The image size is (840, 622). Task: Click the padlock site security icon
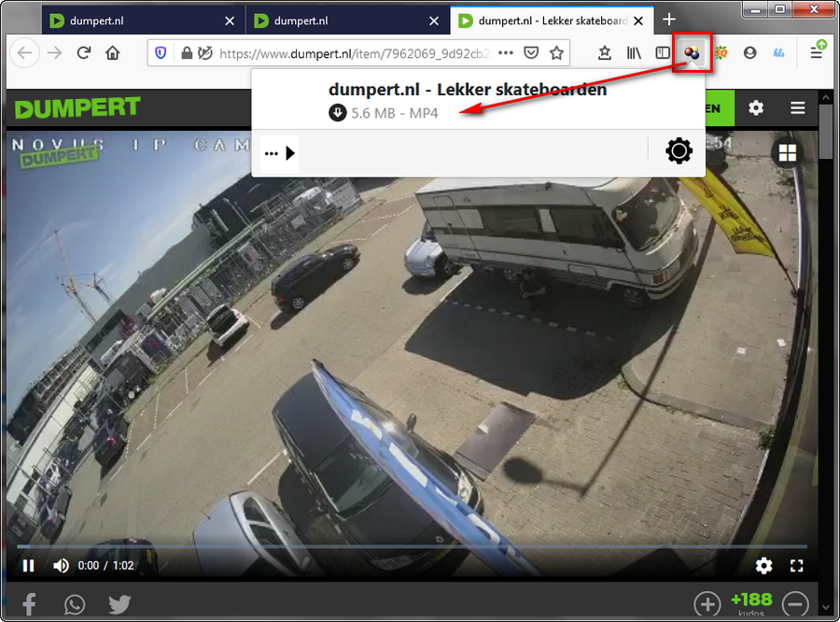[x=187, y=52]
